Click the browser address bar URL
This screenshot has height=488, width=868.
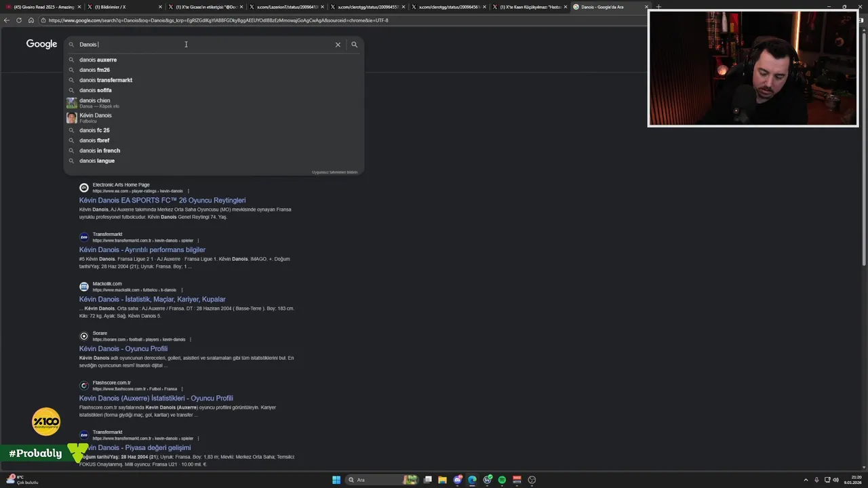218,20
